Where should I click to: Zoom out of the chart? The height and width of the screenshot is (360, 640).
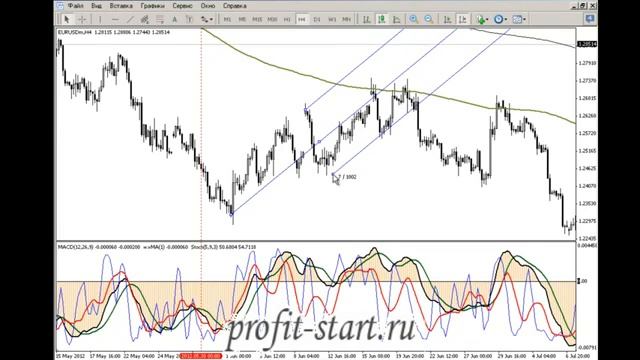[429, 19]
